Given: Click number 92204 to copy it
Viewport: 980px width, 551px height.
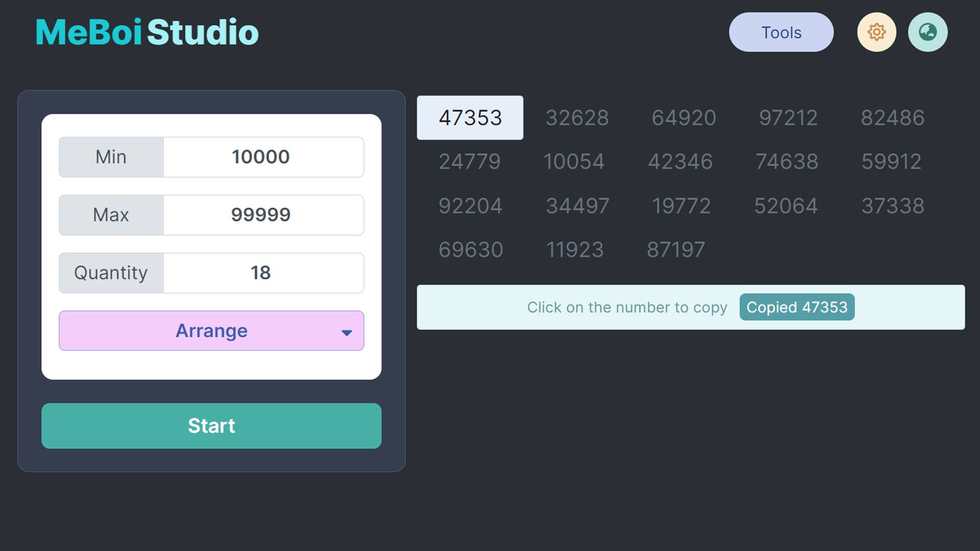Looking at the screenshot, I should (x=471, y=205).
